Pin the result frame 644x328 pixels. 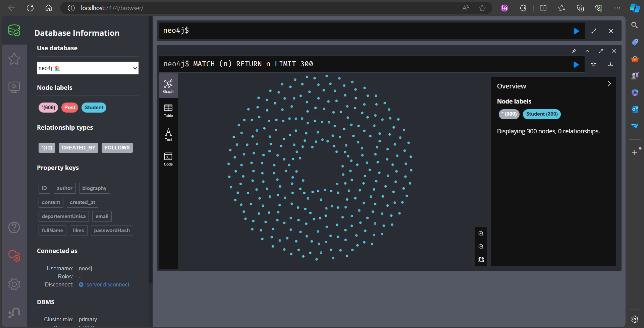point(574,51)
